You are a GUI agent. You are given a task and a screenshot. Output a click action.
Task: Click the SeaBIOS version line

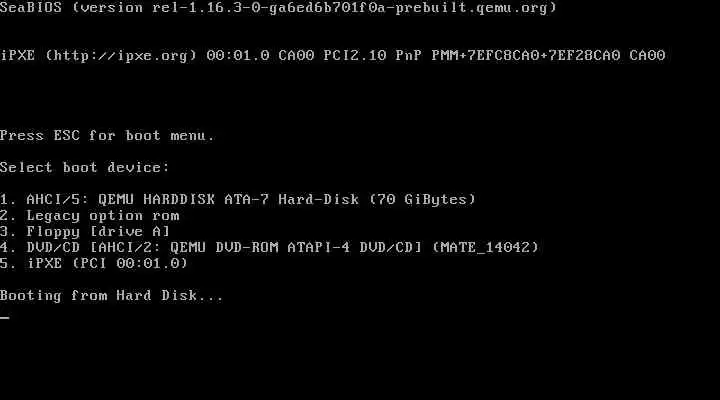tap(278, 8)
